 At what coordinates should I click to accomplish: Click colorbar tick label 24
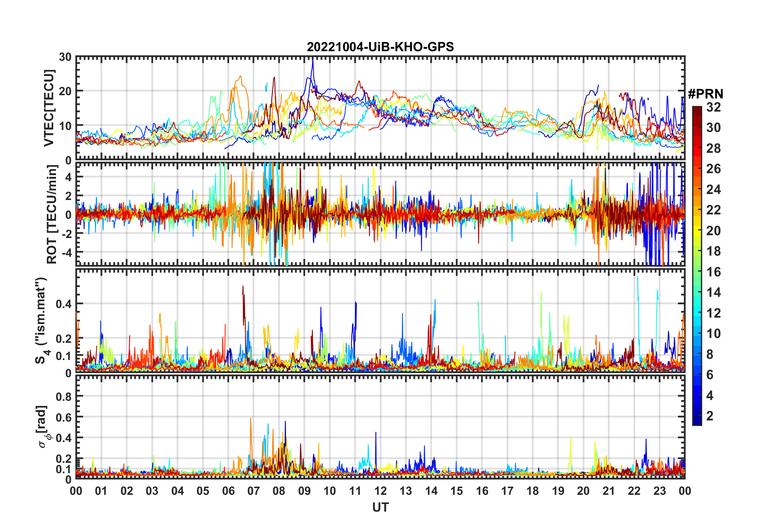[x=713, y=190]
